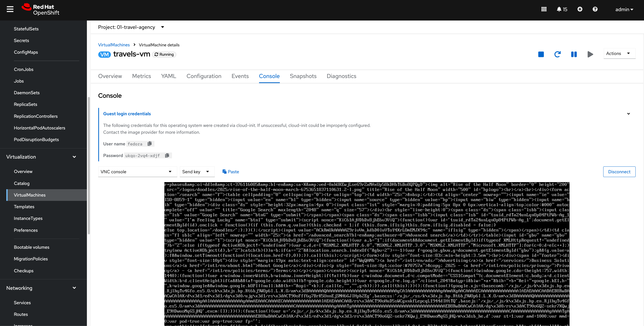
Task: Click the start play VM icon
Action: [x=590, y=54]
